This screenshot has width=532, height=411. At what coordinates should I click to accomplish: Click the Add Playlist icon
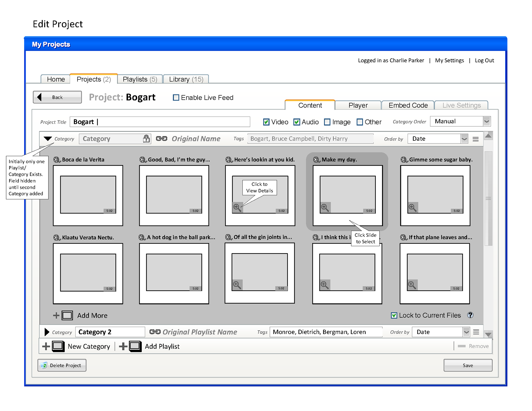point(135,346)
